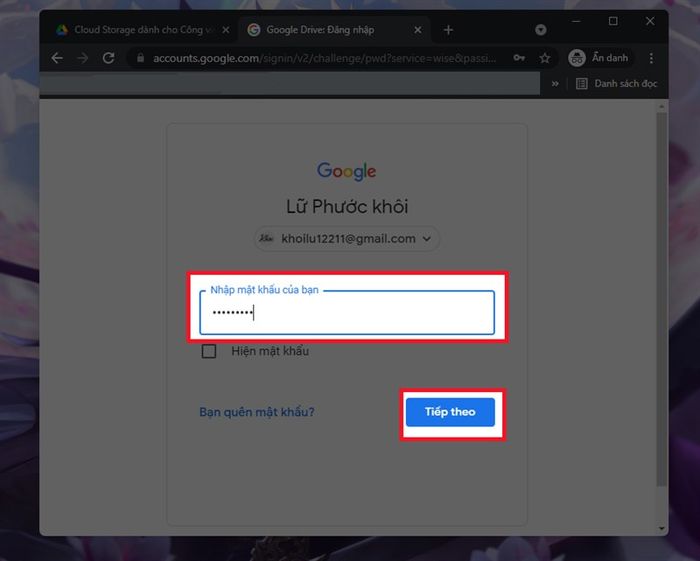Click the page's vertical scrollbar
The height and width of the screenshot is (561, 700).
pos(661,300)
